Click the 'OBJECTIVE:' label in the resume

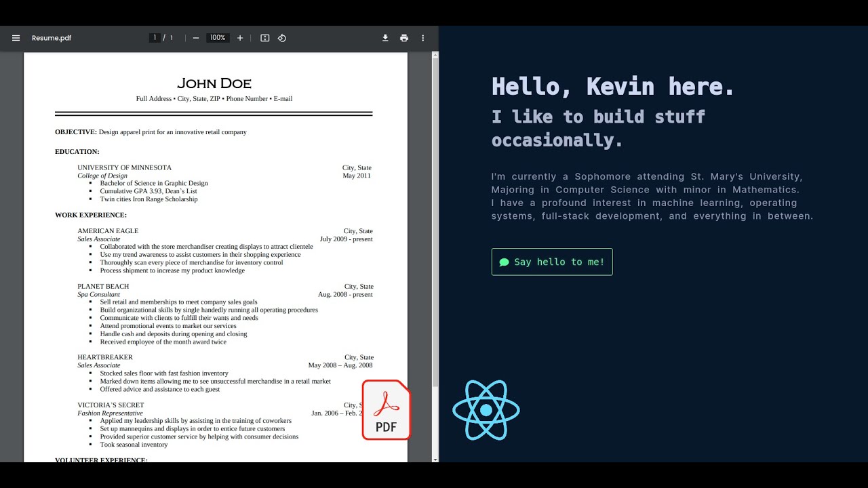pos(76,132)
